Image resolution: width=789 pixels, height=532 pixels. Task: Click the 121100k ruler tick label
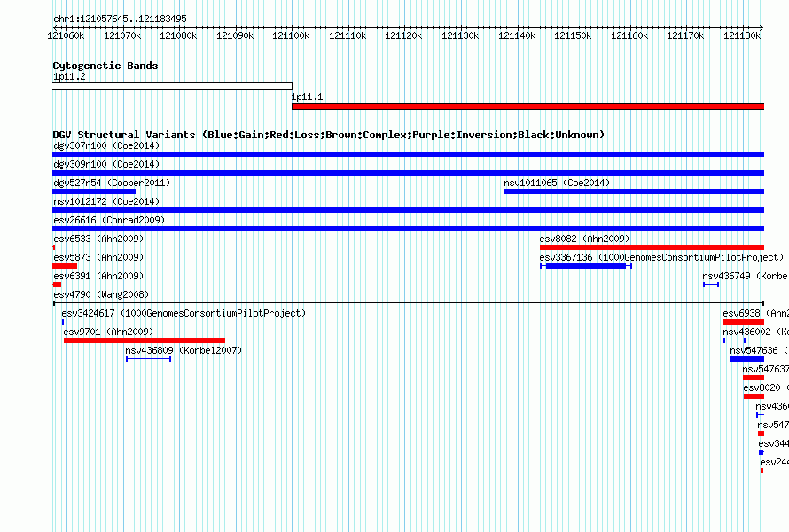[x=291, y=35]
